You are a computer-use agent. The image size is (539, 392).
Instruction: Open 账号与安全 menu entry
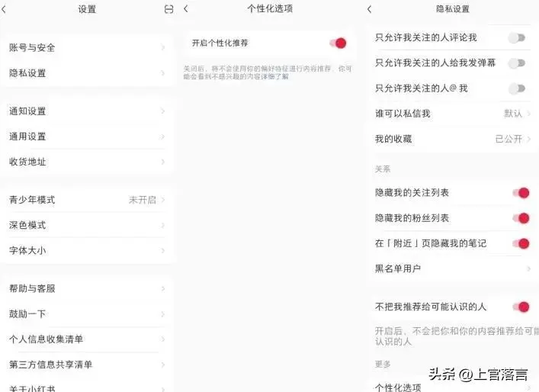[84, 47]
